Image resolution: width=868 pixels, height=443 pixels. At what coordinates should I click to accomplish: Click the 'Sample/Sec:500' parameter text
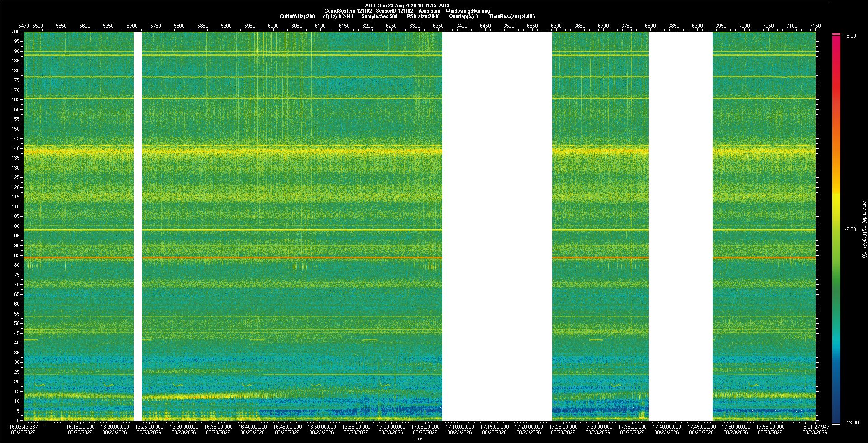tap(379, 16)
